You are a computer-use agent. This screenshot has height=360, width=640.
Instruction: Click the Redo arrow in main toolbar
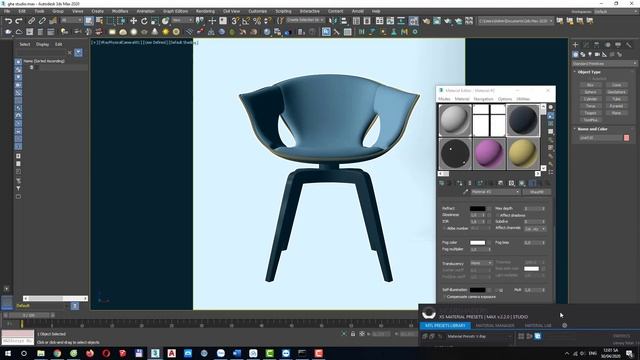(x=19, y=21)
